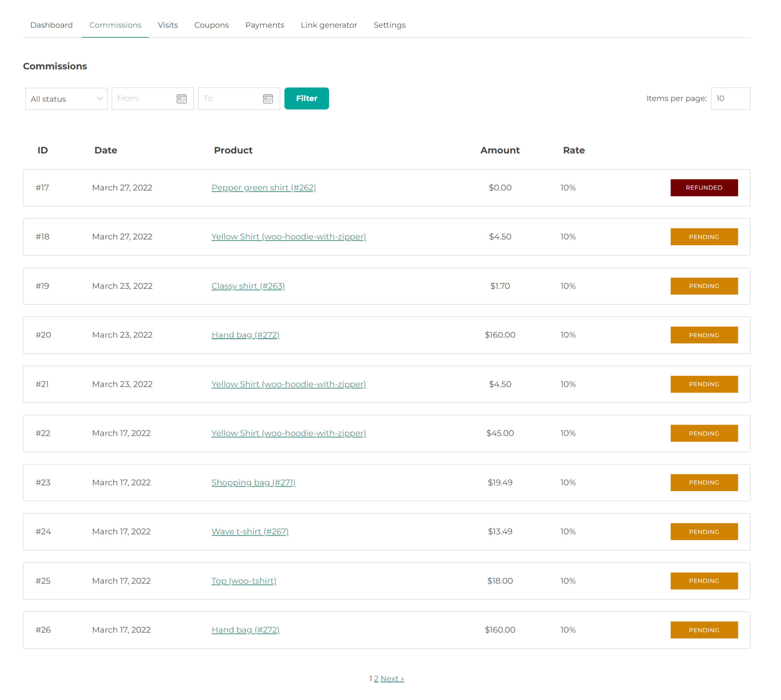Open Wave t-shirt (#267) product link

click(250, 531)
